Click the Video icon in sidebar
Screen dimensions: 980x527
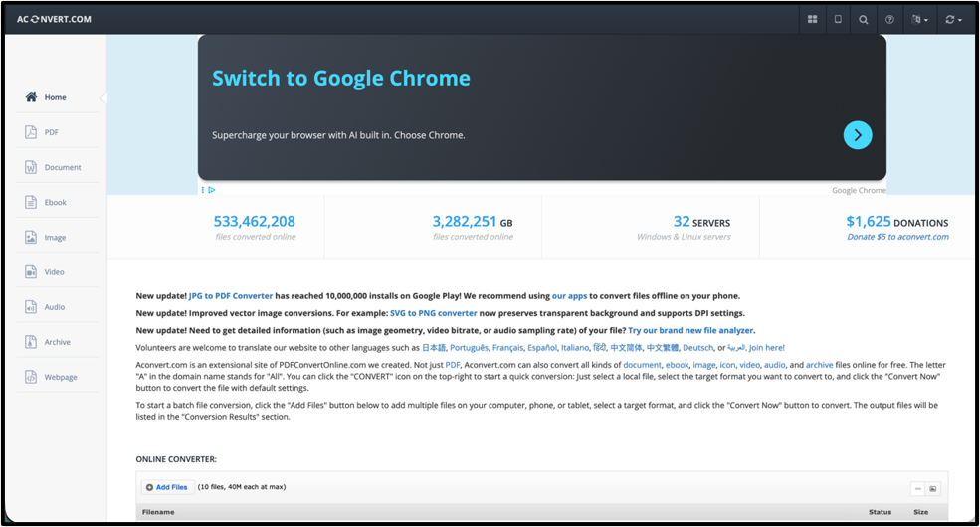click(x=31, y=271)
